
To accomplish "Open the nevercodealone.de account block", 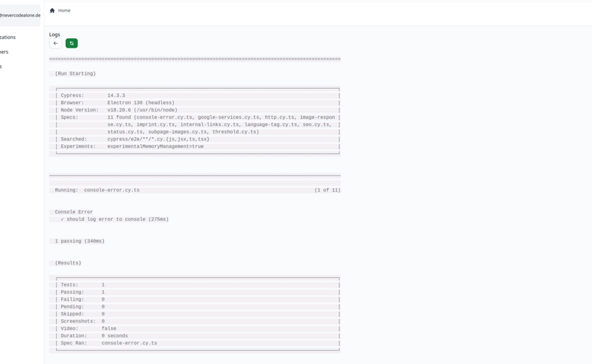I will [x=20, y=15].
